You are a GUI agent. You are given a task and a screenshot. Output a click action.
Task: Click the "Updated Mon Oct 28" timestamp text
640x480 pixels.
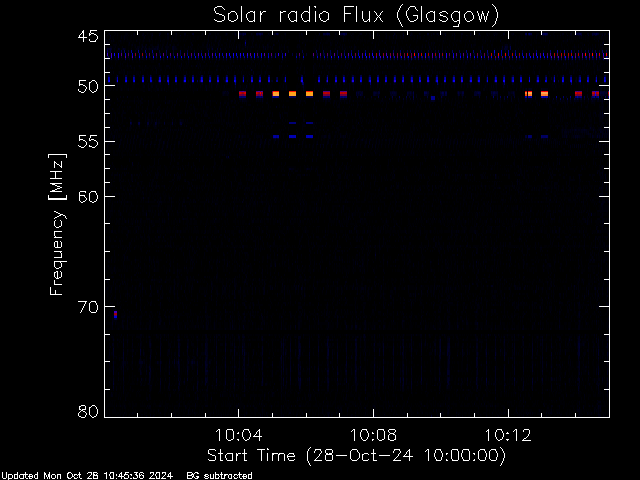point(51,476)
